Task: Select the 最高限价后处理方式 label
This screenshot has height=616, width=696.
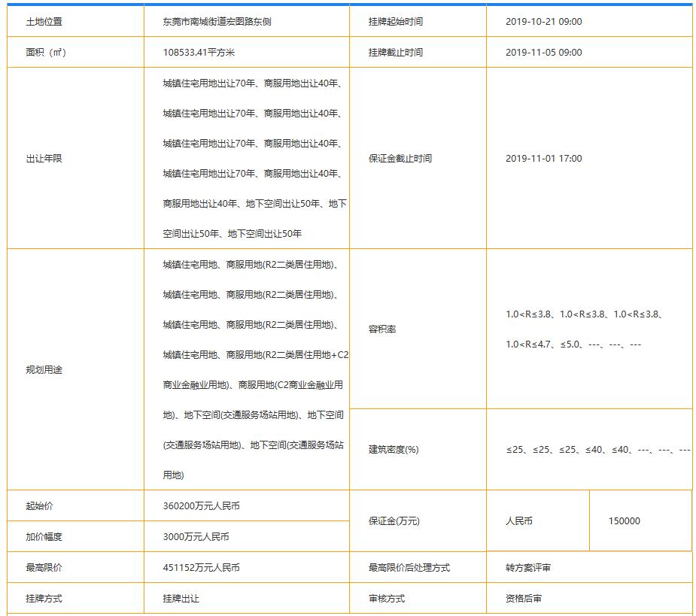Action: click(409, 567)
